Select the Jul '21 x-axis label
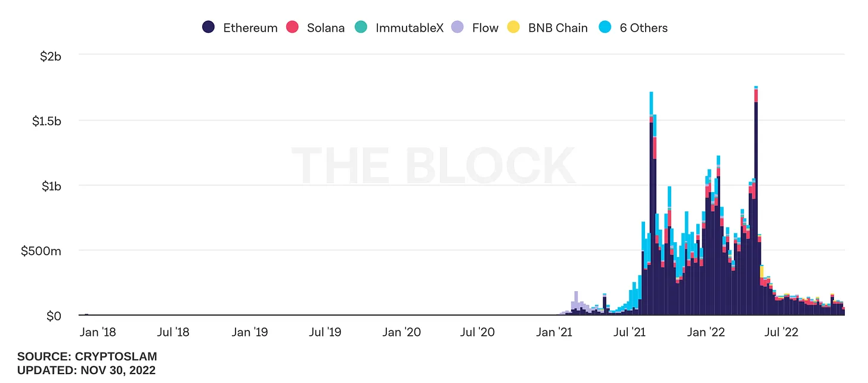Image resolution: width=868 pixels, height=383 pixels. (630, 332)
